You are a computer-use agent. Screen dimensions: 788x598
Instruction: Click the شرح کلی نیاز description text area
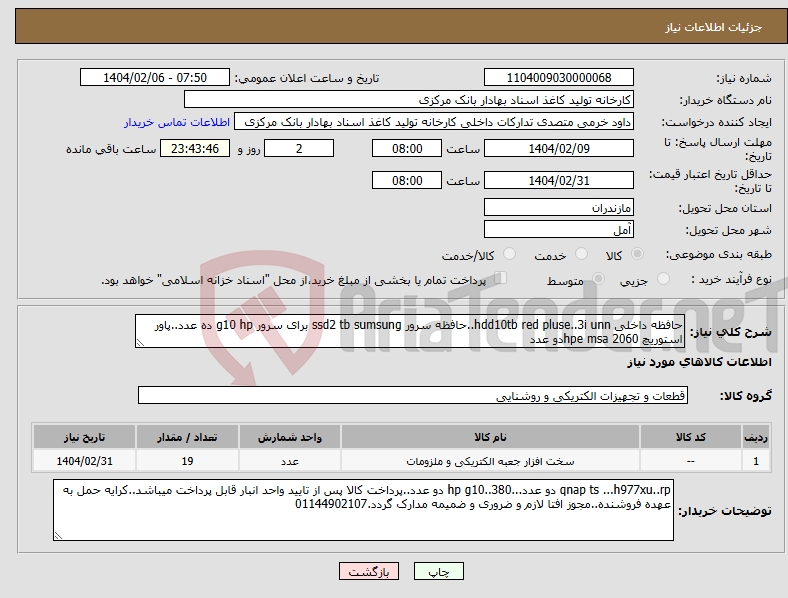click(x=410, y=331)
